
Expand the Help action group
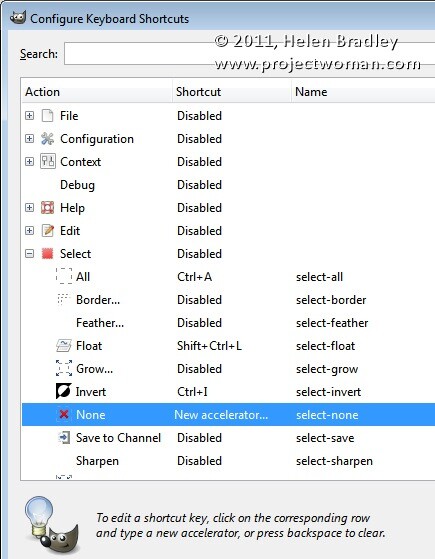click(x=30, y=207)
